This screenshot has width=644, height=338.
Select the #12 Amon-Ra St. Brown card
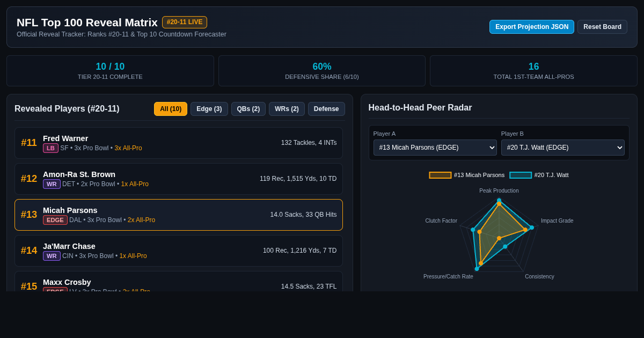(x=179, y=179)
